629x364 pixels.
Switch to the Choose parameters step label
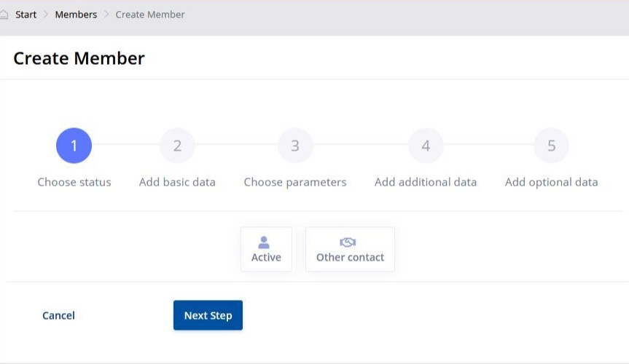(x=295, y=182)
